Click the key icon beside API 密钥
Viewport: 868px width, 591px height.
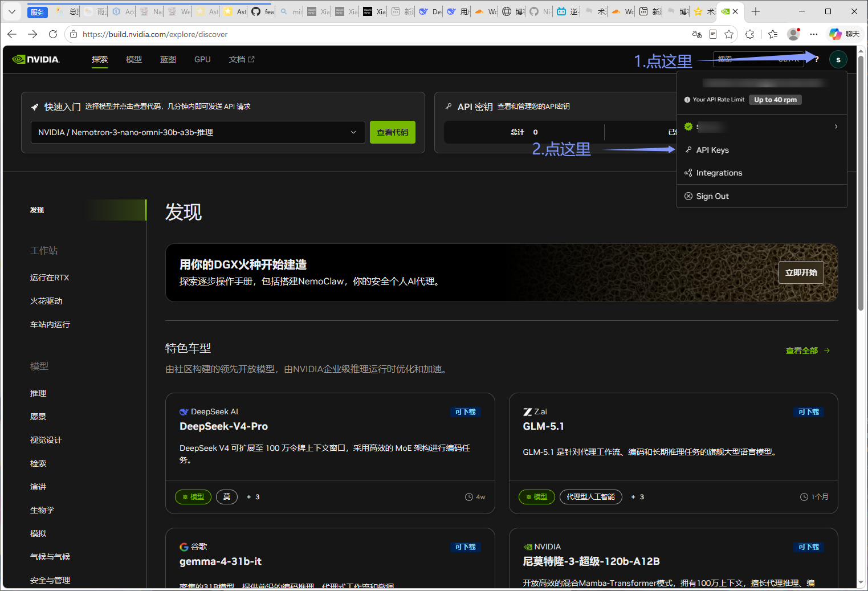tap(449, 107)
